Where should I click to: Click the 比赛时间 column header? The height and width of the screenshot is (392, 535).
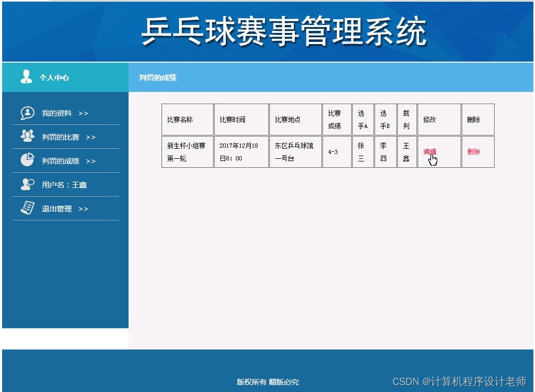pyautogui.click(x=241, y=120)
